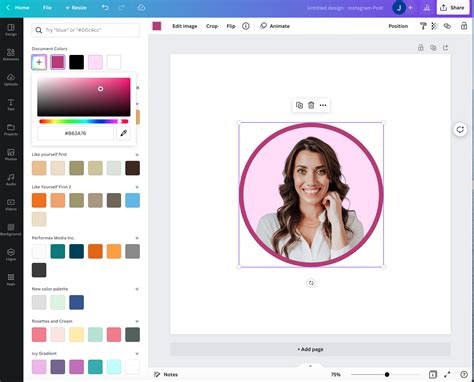Screen dimensions: 474x382
Task: Delete element using trash icon
Action: [311, 105]
